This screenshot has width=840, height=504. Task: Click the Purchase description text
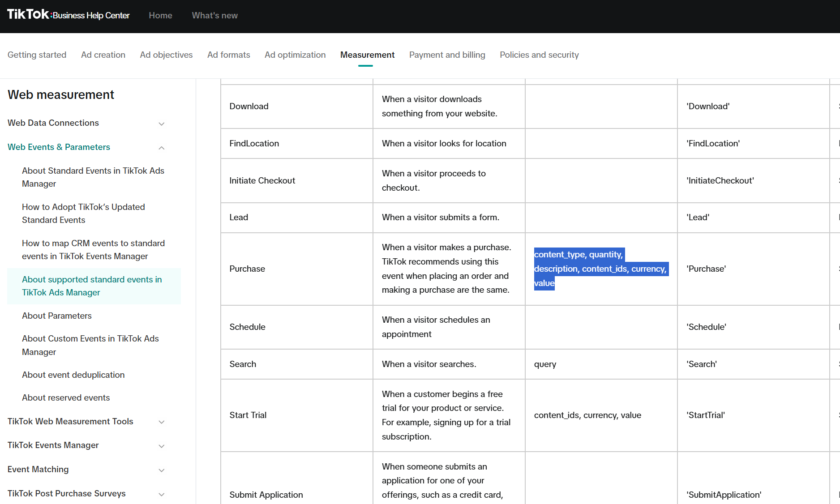446,269
